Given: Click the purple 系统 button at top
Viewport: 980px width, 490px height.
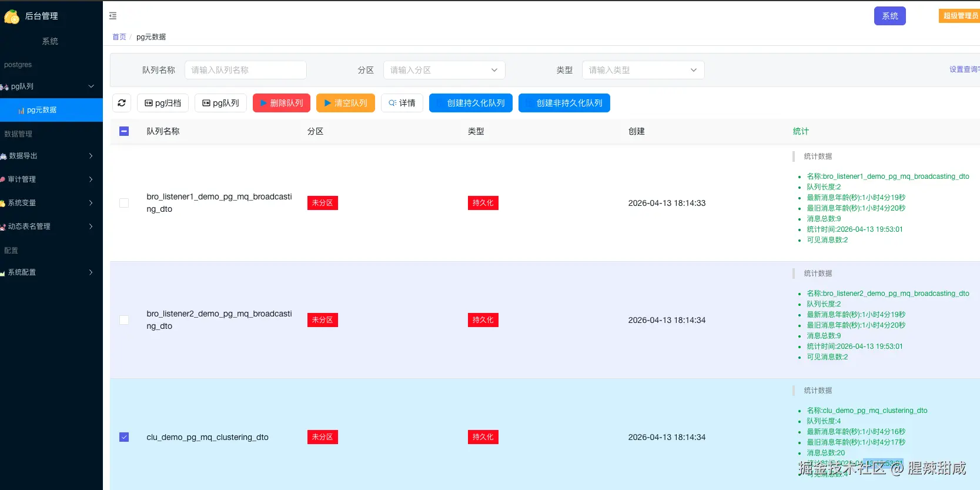Looking at the screenshot, I should (x=889, y=16).
